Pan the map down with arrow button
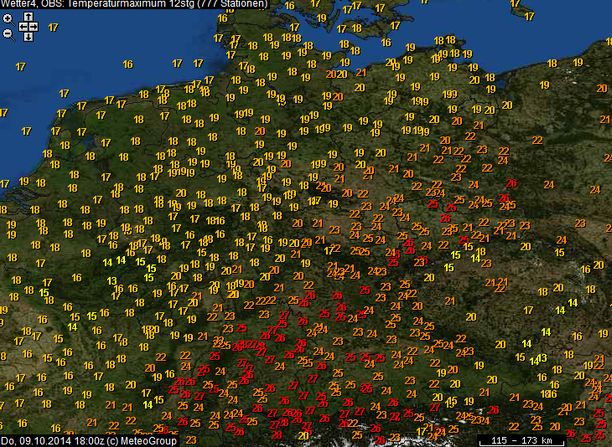The width and height of the screenshot is (612, 447). (28, 37)
